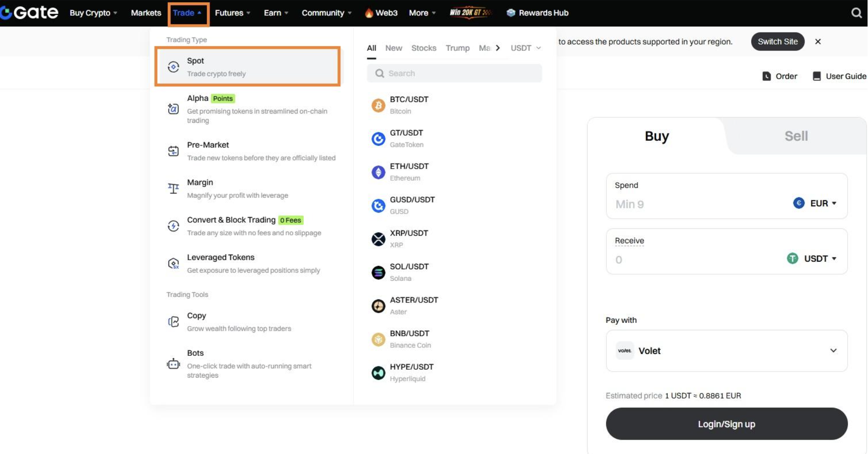
Task: Click the GUSD coin icon
Action: tap(378, 205)
